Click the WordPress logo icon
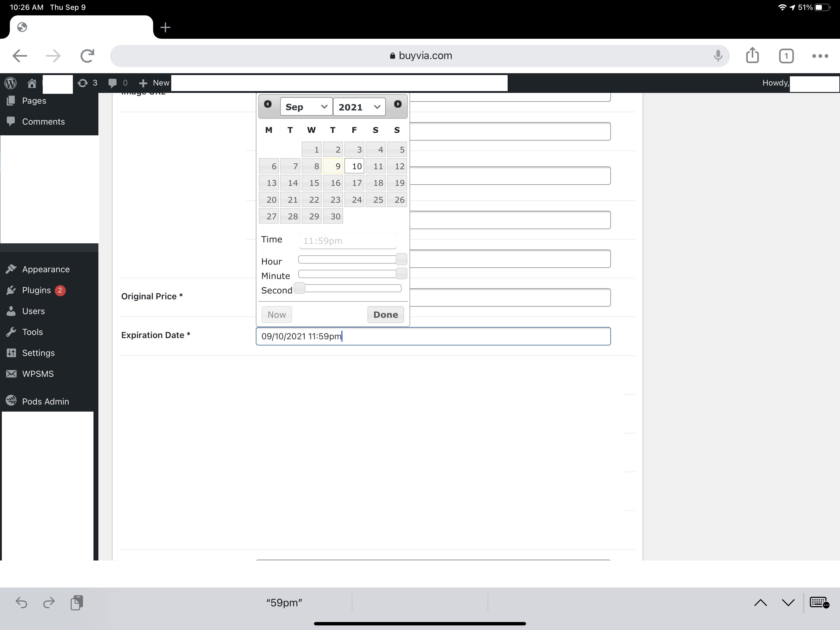Viewport: 840px width, 630px height. coord(11,82)
